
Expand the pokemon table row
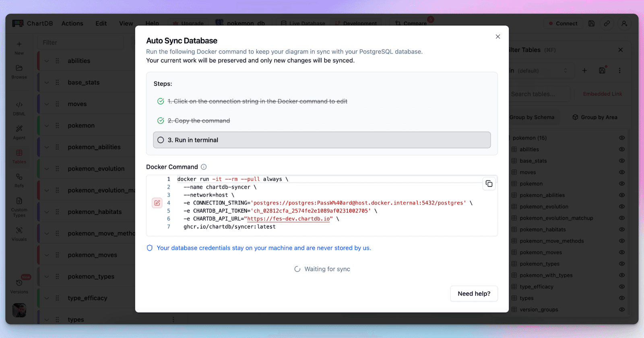[x=47, y=126]
